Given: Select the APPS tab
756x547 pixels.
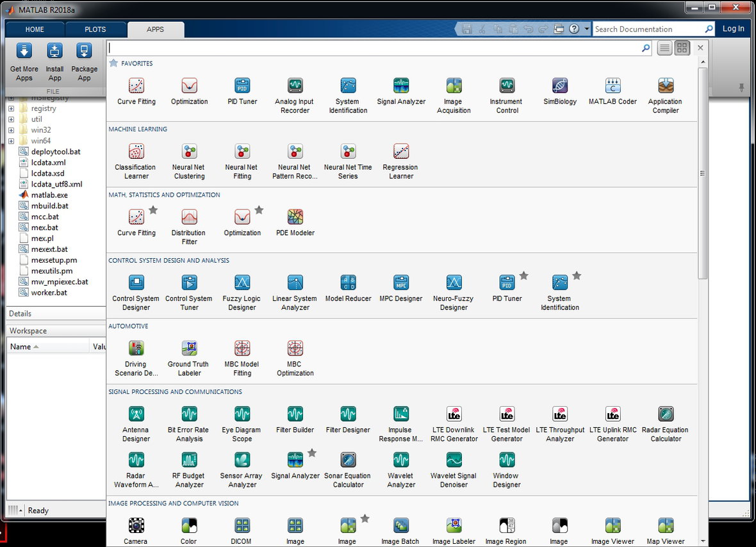Looking at the screenshot, I should (155, 29).
